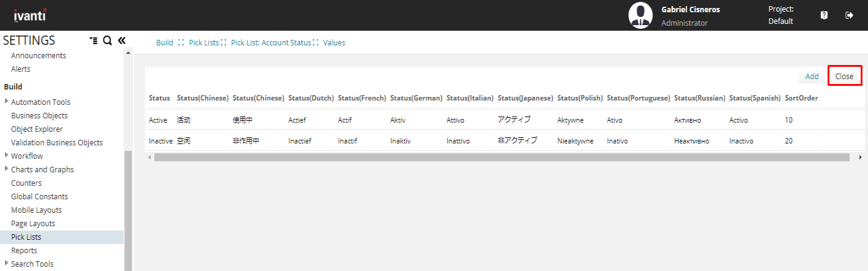Open the user profile avatar
The width and height of the screenshot is (868, 271).
click(640, 15)
